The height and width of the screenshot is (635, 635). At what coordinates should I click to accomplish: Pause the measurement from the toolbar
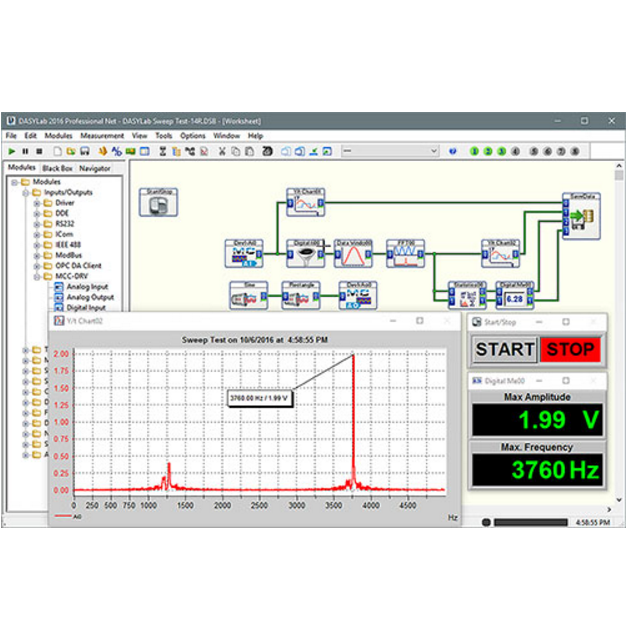(x=25, y=151)
